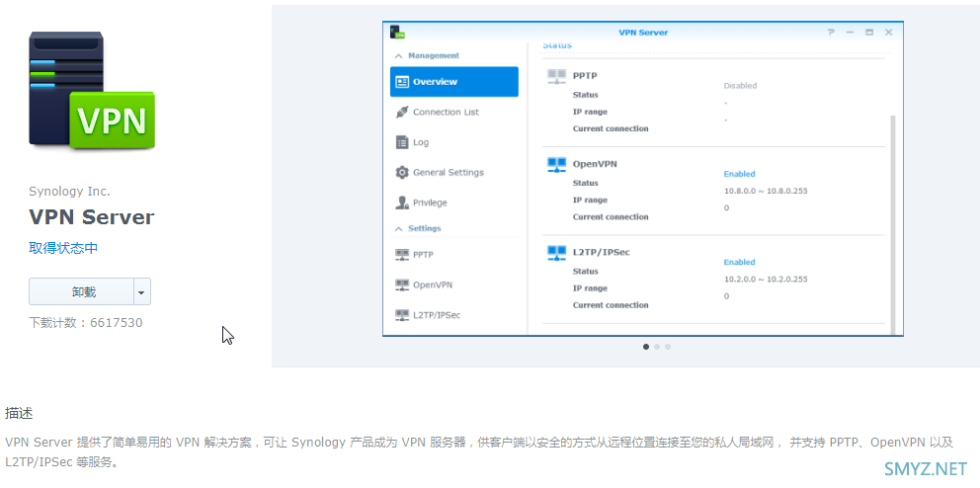This screenshot has height=488, width=980.
Task: Click the L2TP/IPSec Enabled status text
Action: tap(739, 262)
